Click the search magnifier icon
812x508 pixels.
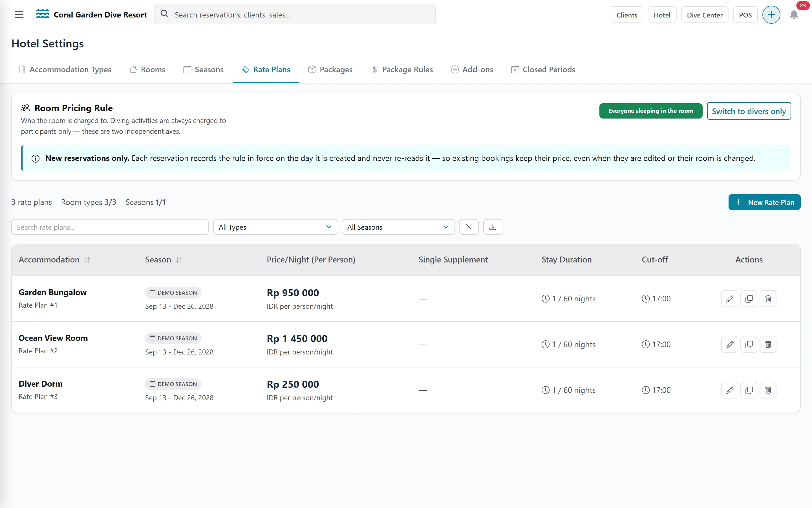pyautogui.click(x=164, y=14)
